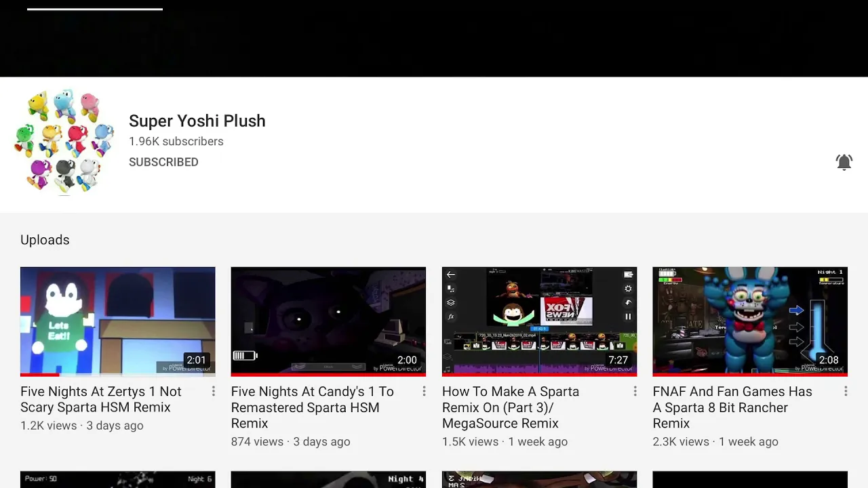Play the Sparta Remix tutorial Part 3 thumbnail
This screenshot has width=868, height=488.
[539, 321]
